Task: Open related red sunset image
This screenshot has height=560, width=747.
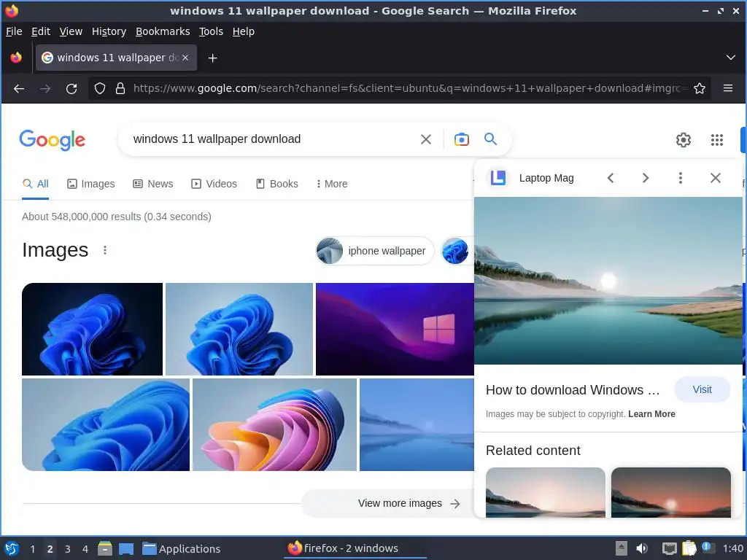Action: [x=671, y=492]
